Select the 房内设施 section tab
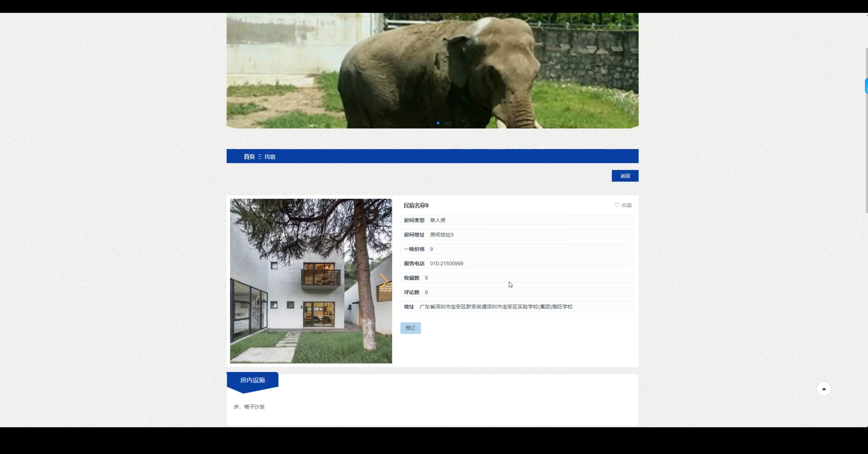Image resolution: width=868 pixels, height=454 pixels. 253,380
